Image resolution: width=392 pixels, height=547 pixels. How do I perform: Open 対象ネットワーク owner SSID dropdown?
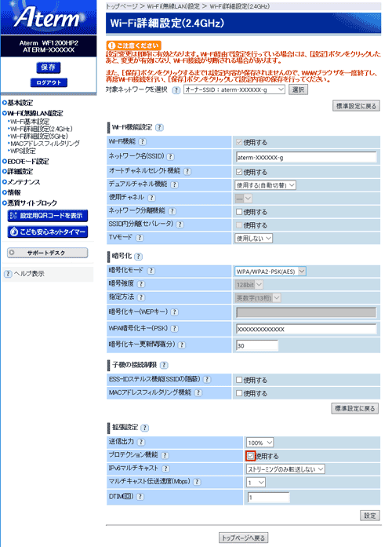tap(234, 89)
